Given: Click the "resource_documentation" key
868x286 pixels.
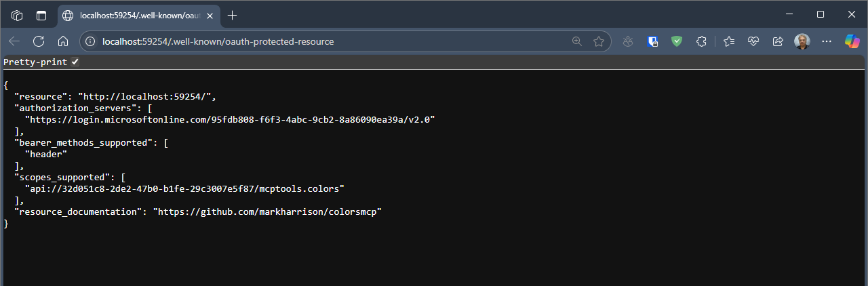Looking at the screenshot, I should pos(79,211).
